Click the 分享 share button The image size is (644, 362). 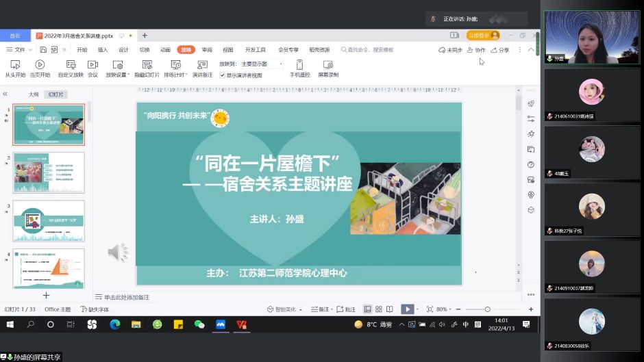point(500,50)
